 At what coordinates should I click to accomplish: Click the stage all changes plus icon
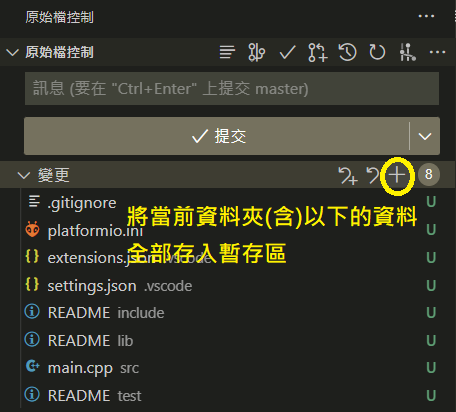tap(397, 175)
